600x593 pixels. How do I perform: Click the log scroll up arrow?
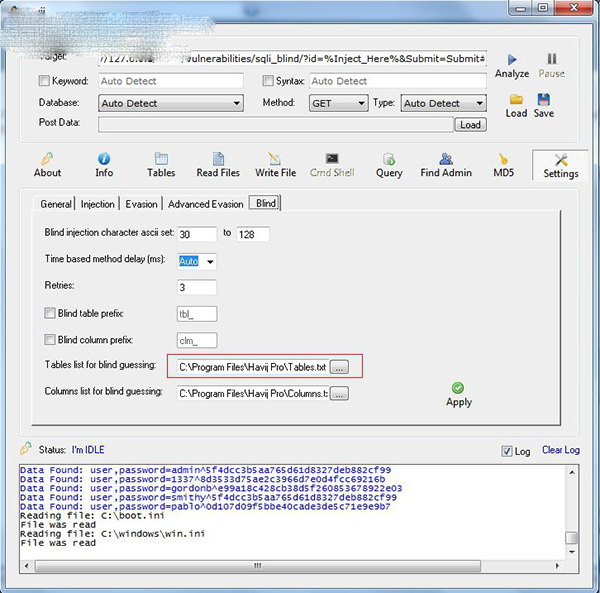click(572, 472)
